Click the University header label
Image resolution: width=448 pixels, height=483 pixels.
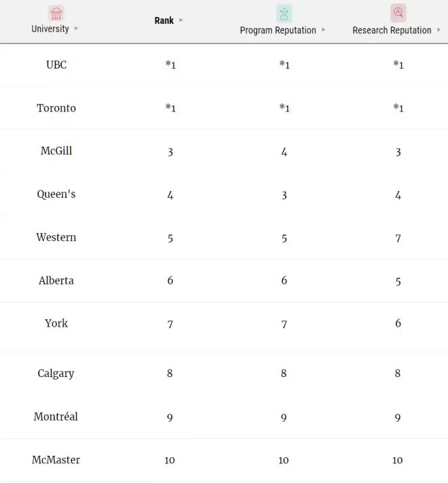click(x=50, y=29)
